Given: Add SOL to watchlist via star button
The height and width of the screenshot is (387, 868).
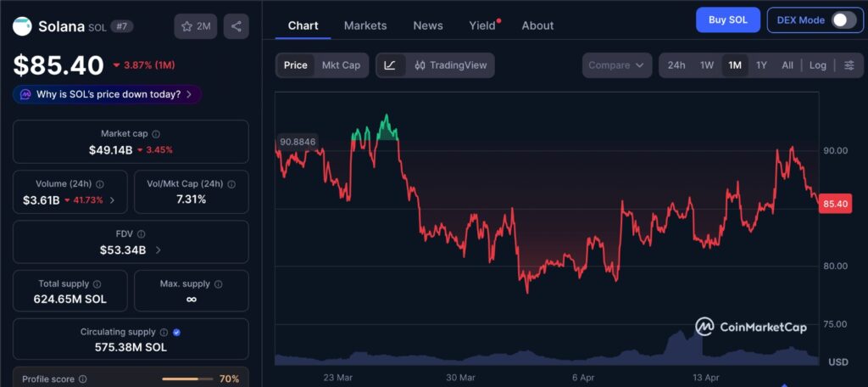Looking at the screenshot, I should (x=196, y=26).
